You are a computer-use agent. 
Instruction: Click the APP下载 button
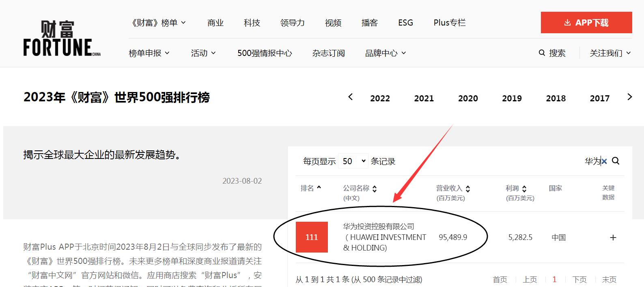[x=586, y=22]
